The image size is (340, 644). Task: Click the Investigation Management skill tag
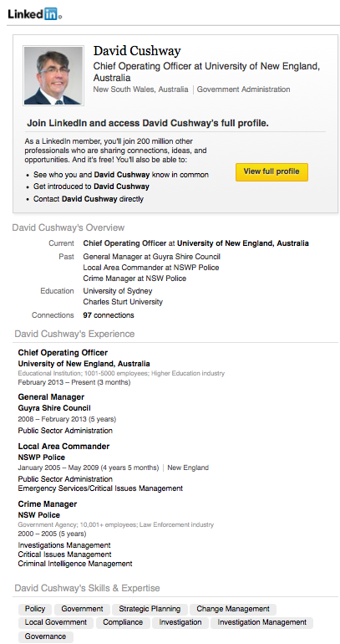point(262,622)
